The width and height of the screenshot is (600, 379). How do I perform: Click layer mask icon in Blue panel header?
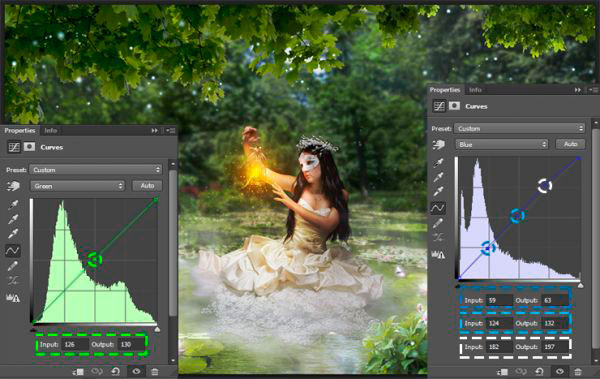click(454, 106)
